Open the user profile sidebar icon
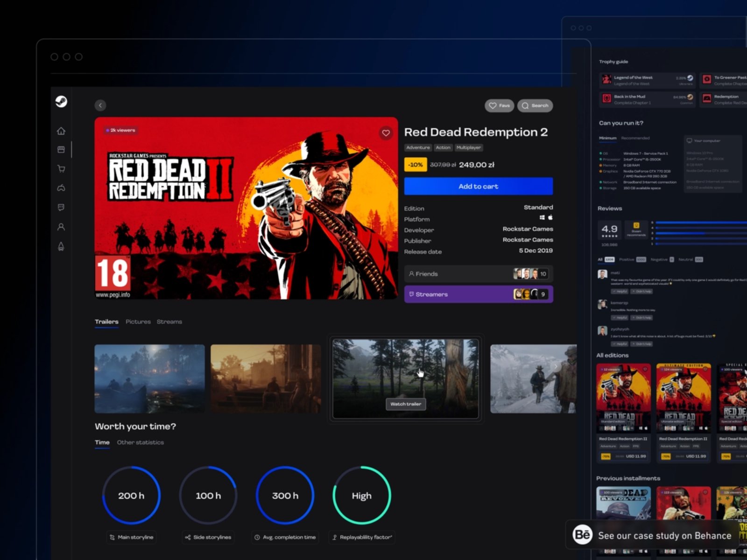 click(x=61, y=227)
